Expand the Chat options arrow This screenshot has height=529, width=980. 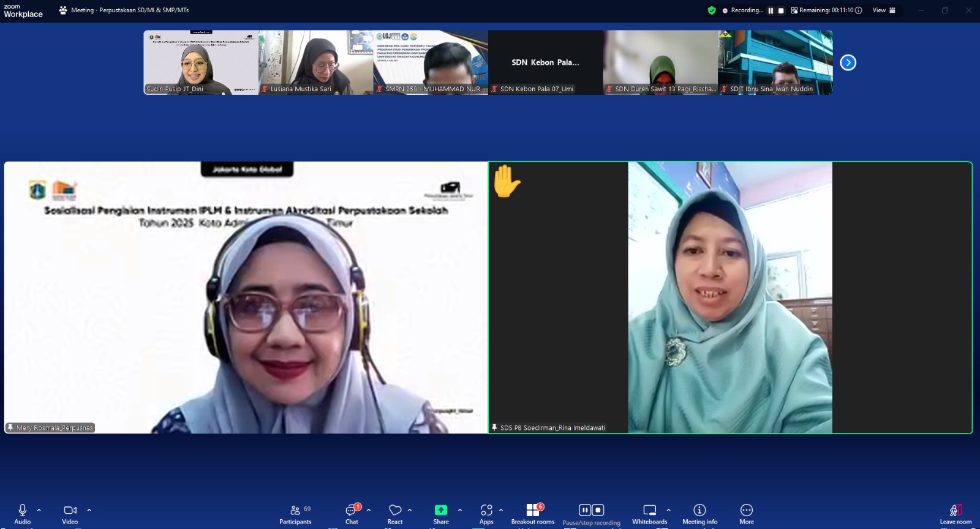tap(369, 510)
